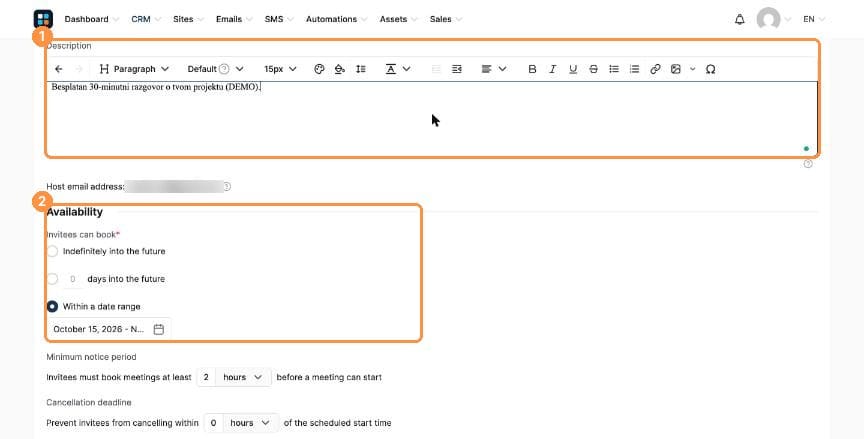Select Indefinitely into the future option
The width and height of the screenshot is (864, 439).
click(52, 251)
